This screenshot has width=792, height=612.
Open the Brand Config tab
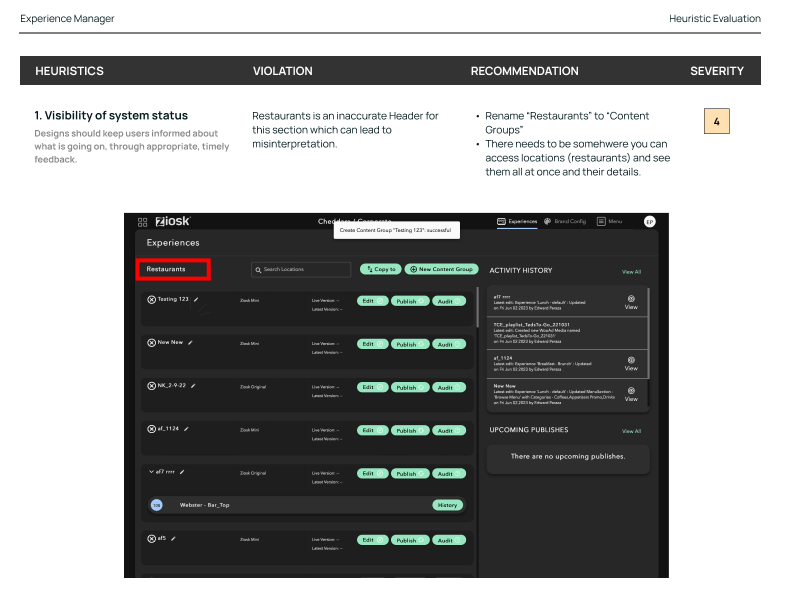565,221
